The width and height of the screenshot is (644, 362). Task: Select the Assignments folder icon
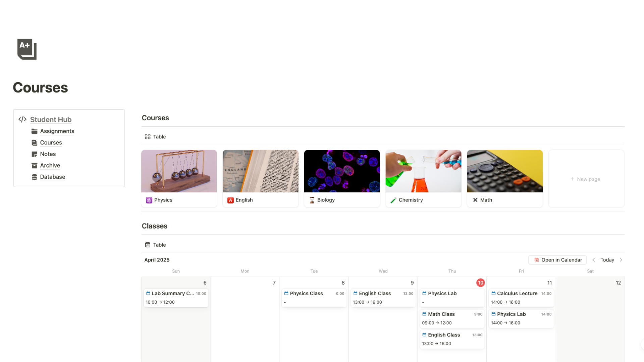click(x=35, y=131)
